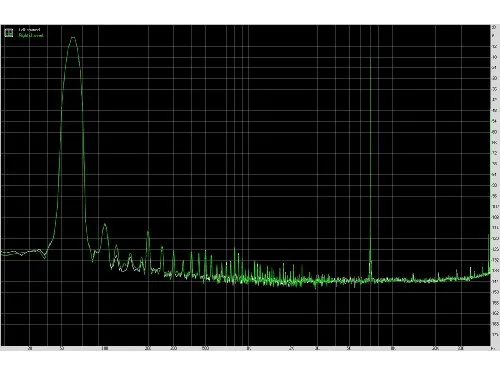The image size is (500, 375).
Task: Click the harmonic peak at 200 Hz
Action: [148, 233]
